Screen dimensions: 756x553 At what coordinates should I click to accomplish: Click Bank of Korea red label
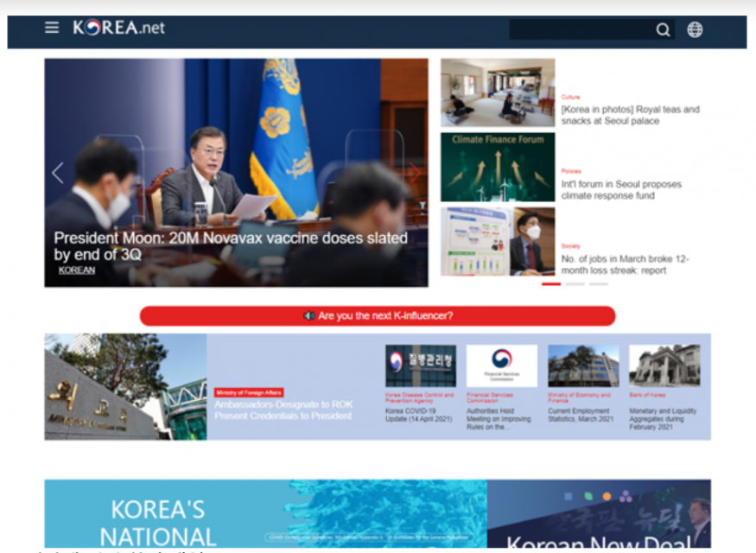[x=647, y=395]
